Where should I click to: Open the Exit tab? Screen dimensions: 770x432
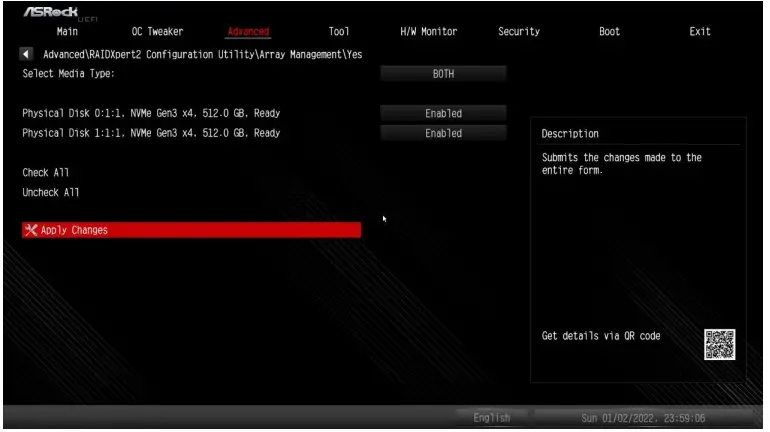click(x=700, y=31)
